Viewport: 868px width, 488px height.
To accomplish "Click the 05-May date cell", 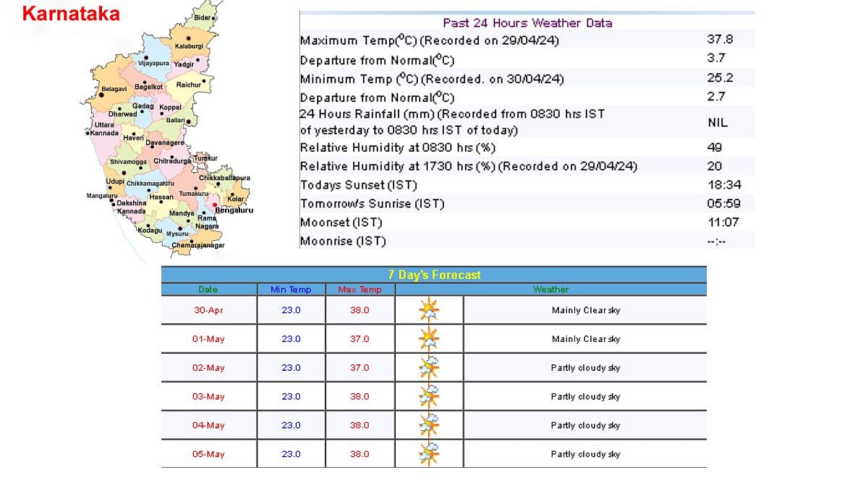I will 208,455.
